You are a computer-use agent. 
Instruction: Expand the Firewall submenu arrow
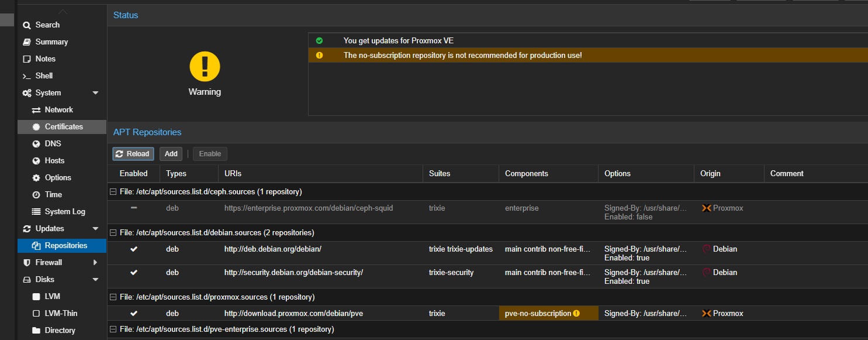[x=96, y=263]
